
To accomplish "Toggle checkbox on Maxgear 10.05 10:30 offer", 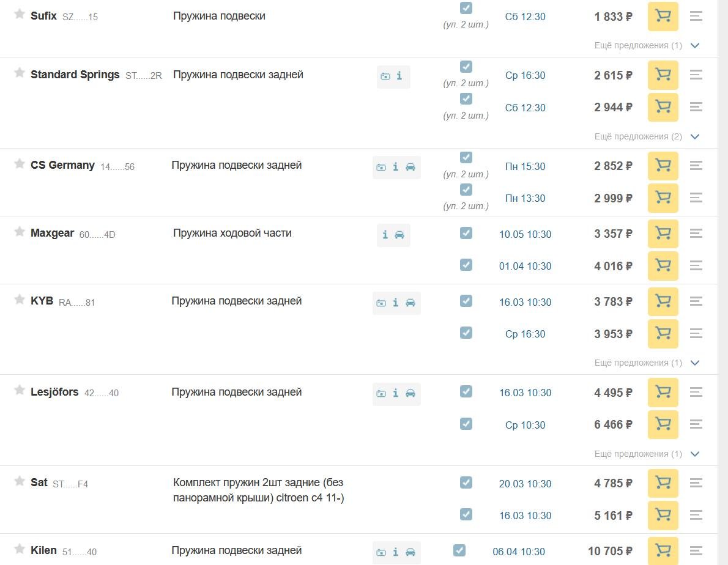I will (466, 233).
